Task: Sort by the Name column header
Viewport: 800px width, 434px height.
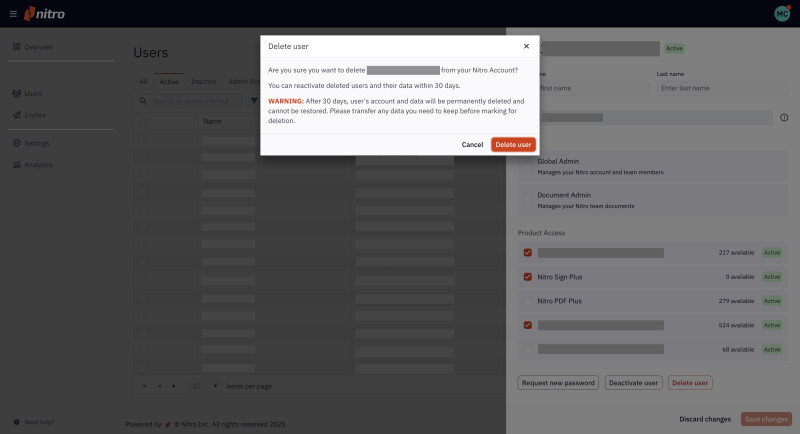Action: coord(212,121)
